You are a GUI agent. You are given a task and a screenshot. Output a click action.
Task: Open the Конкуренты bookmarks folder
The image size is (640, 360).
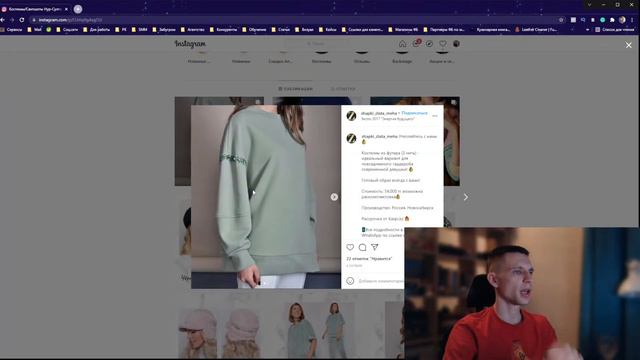click(223, 29)
